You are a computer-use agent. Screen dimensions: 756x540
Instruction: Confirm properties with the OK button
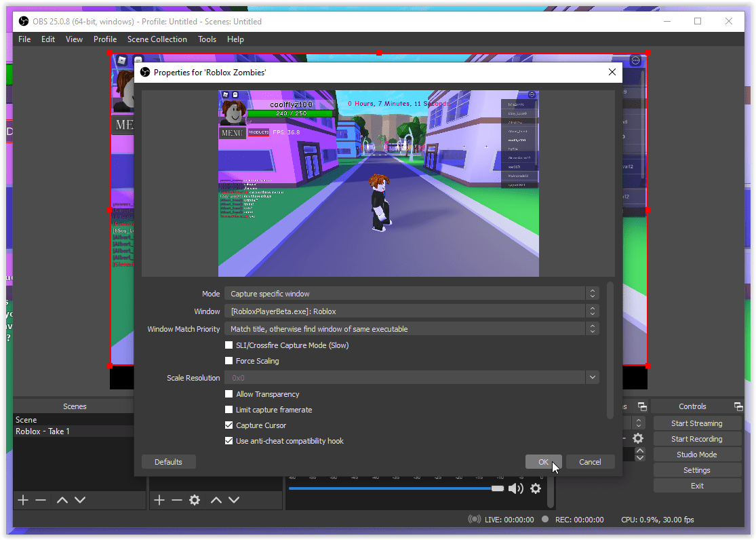click(543, 462)
